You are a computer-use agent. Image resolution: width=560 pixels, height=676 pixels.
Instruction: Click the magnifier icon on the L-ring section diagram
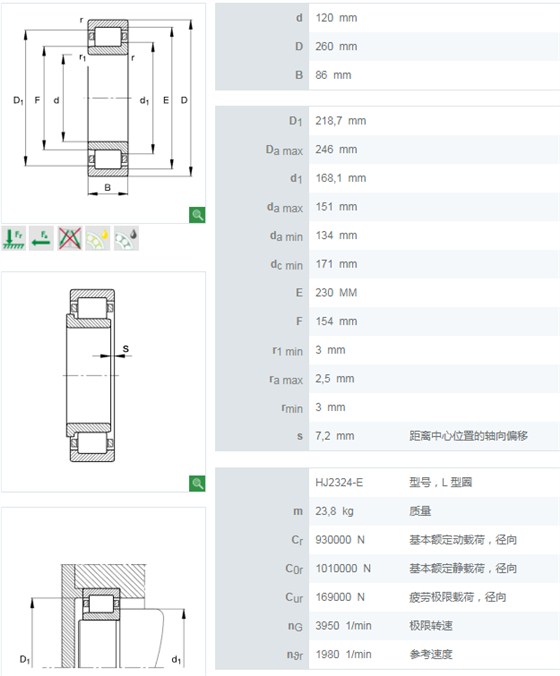[197, 483]
